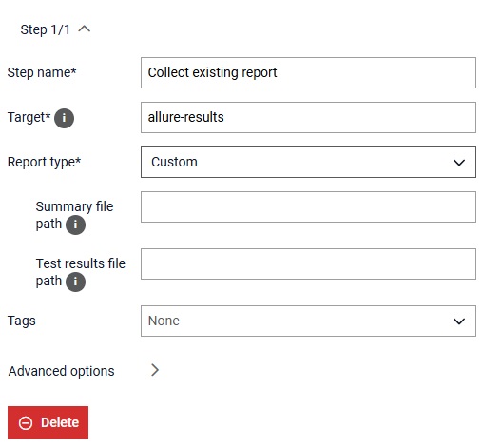Screen dimensions: 483x448
Task: Open the Tags dropdown arrow
Action: [459, 321]
